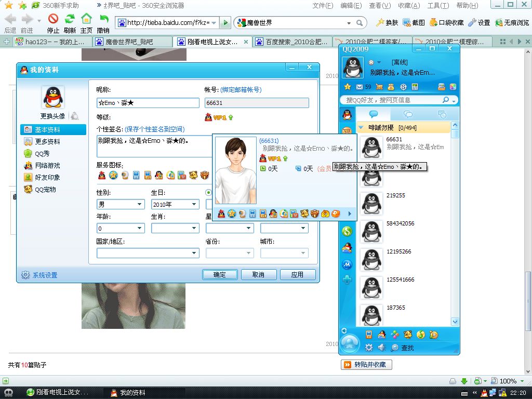This screenshot has width=532, height=399.
Task: Select contact 584342056 in QQ list
Action: (x=404, y=231)
